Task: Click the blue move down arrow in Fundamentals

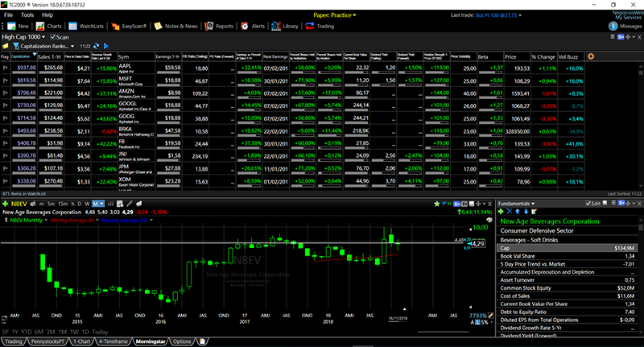Action: click(x=526, y=212)
